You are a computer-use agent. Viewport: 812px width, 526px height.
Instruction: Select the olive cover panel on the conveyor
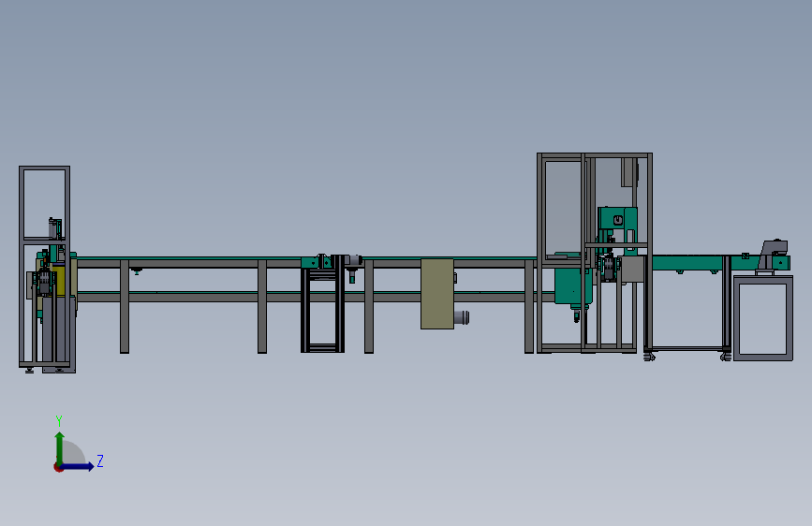coord(437,294)
